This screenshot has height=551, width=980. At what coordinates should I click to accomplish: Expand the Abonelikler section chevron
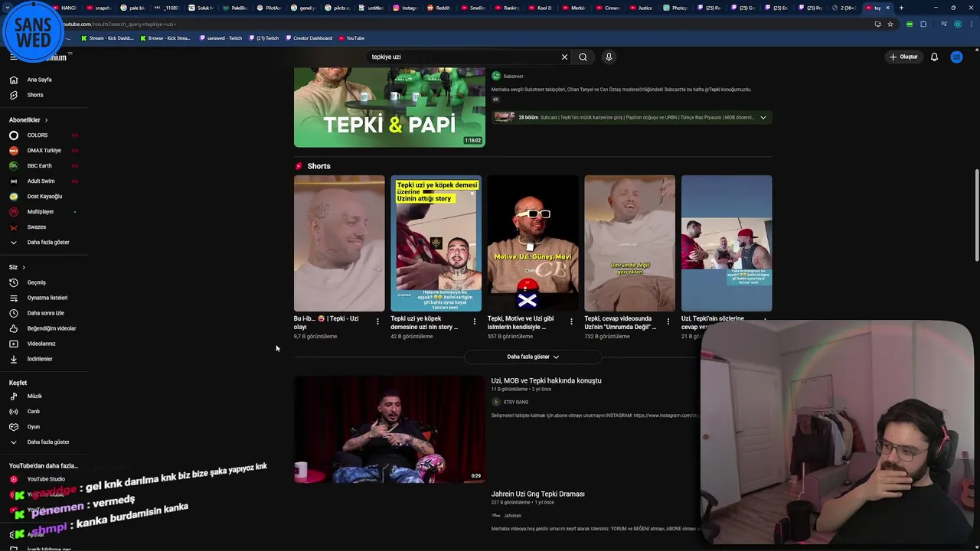point(46,120)
